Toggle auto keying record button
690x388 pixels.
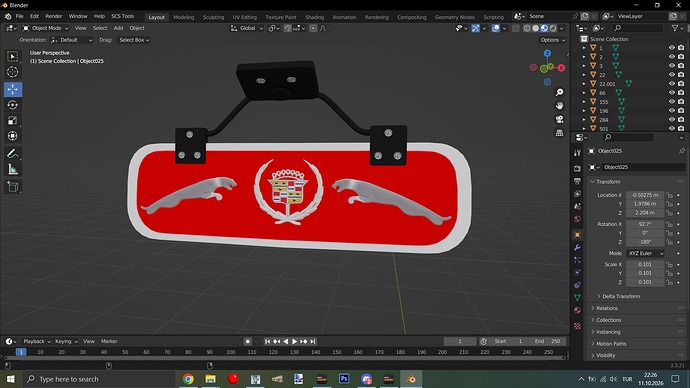point(248,341)
